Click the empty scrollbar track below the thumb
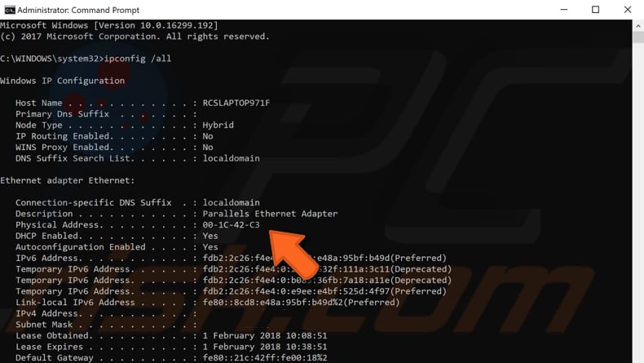 click(x=637, y=245)
